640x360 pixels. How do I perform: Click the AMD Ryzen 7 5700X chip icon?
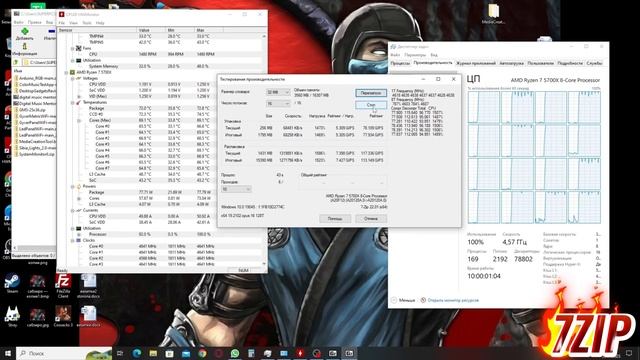coord(73,72)
